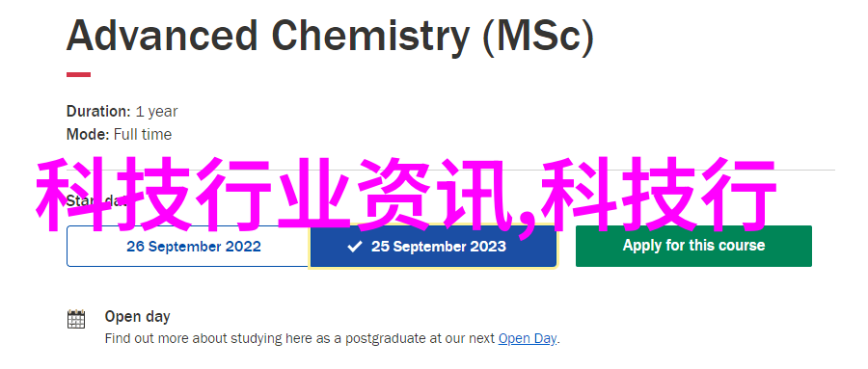Click the Mode label
This screenshot has height=369, width=868.
tap(88, 135)
